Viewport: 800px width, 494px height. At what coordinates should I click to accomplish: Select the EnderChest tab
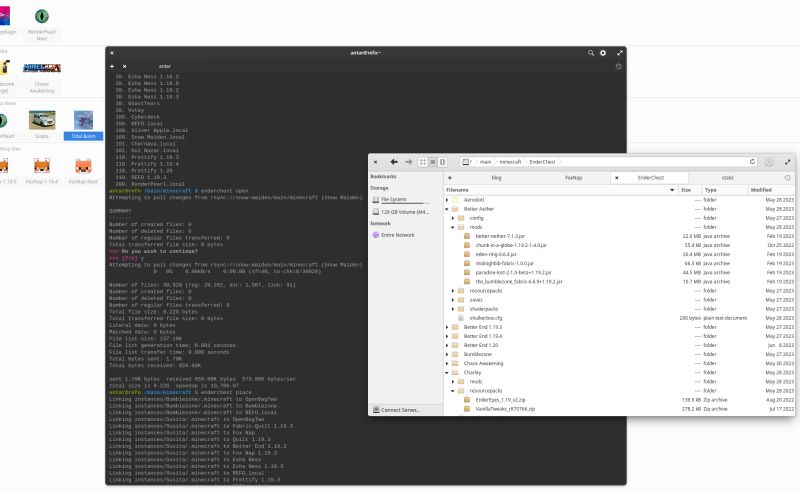pyautogui.click(x=651, y=178)
